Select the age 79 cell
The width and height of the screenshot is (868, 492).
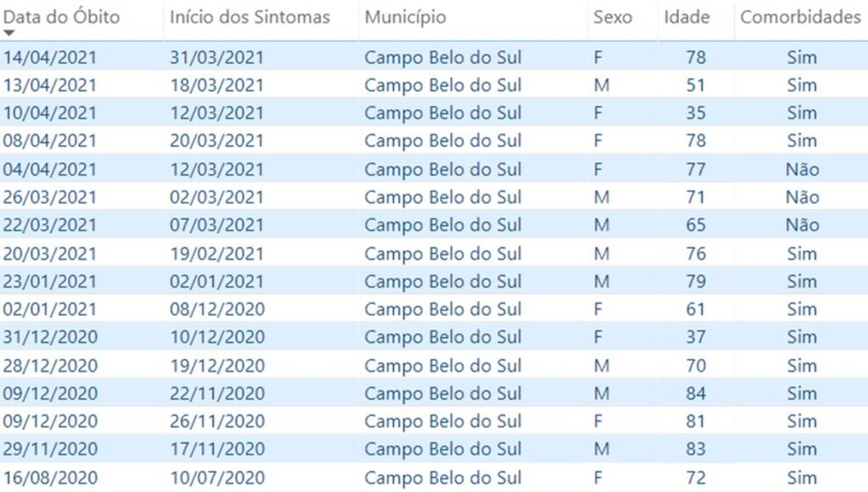coord(695,281)
